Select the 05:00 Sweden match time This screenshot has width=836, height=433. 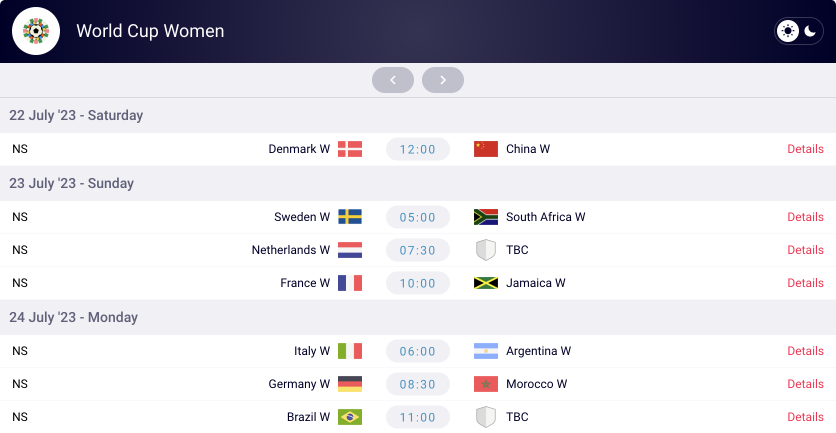(418, 217)
